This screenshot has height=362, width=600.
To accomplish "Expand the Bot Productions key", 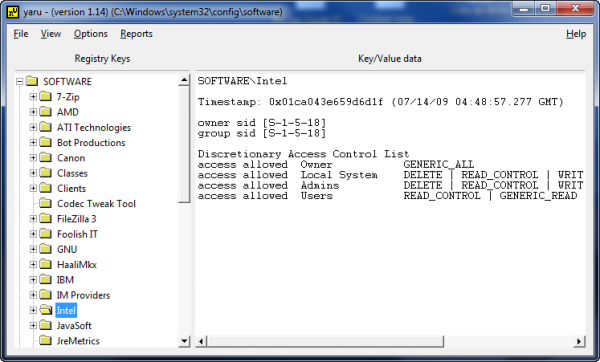I will coord(33,143).
